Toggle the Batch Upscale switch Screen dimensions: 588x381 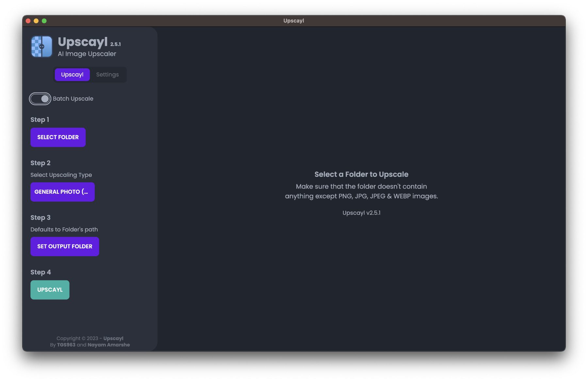[40, 99]
